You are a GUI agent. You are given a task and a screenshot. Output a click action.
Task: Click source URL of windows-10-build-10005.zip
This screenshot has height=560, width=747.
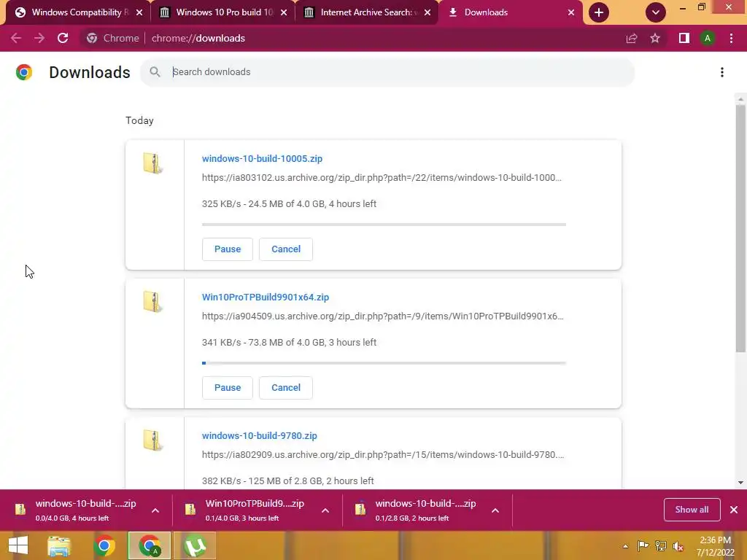382,178
